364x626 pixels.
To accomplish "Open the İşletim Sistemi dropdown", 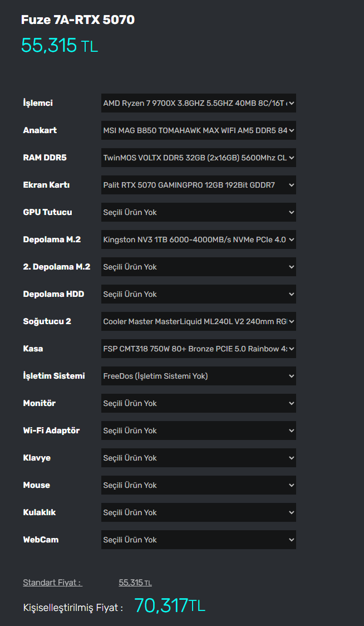I will click(198, 376).
